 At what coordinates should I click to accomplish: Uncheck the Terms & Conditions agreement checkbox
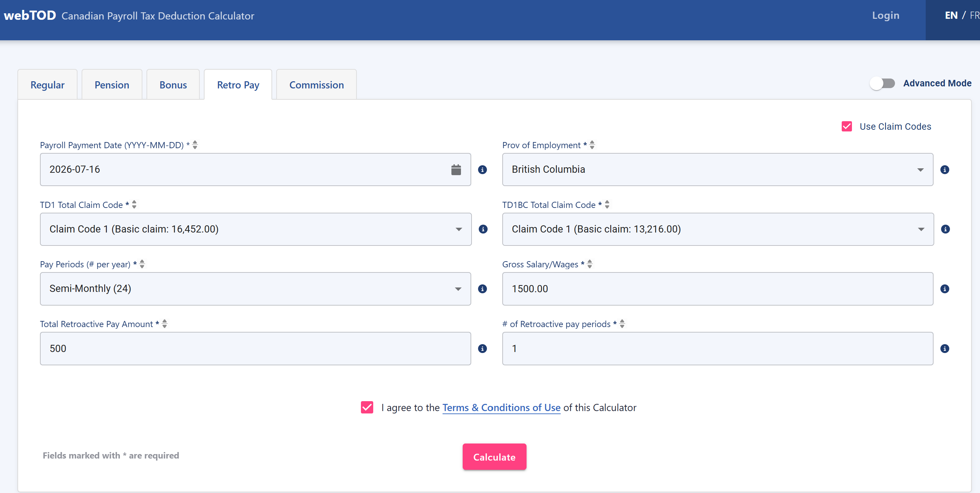coord(367,407)
